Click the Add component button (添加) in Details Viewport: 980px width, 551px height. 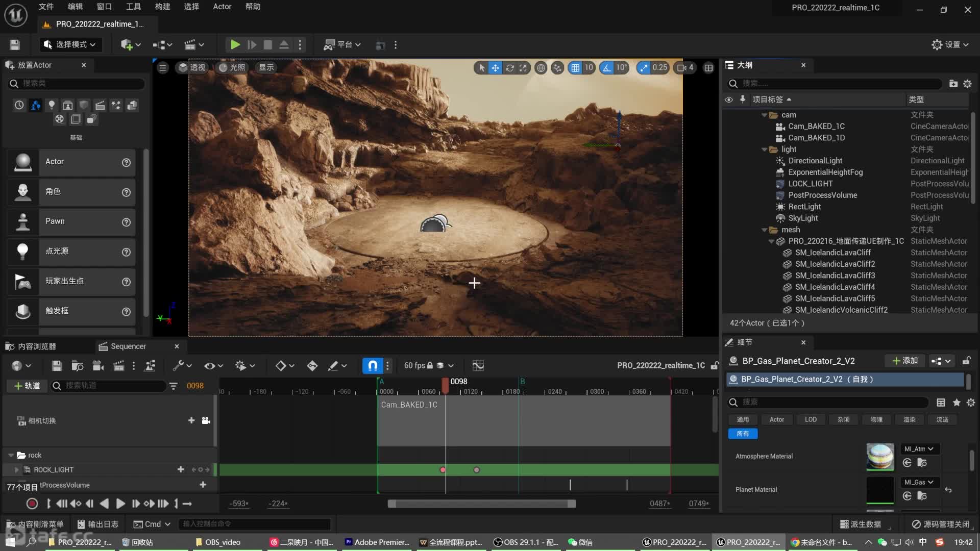point(904,361)
